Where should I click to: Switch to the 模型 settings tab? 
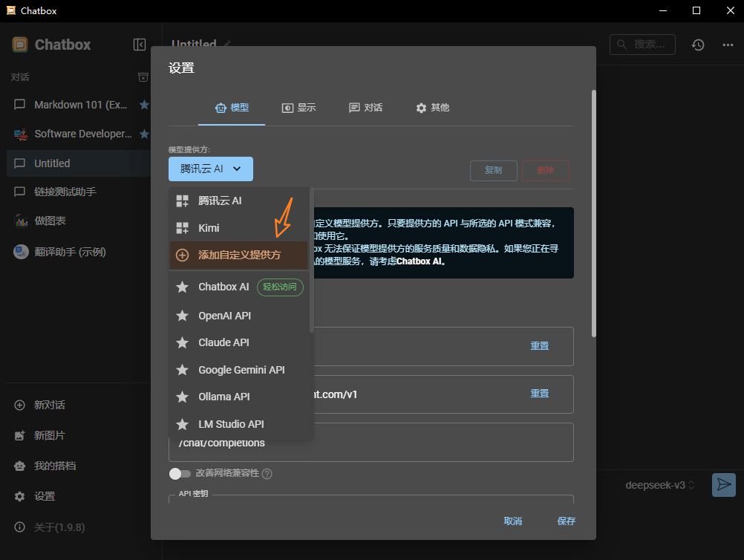[x=232, y=108]
